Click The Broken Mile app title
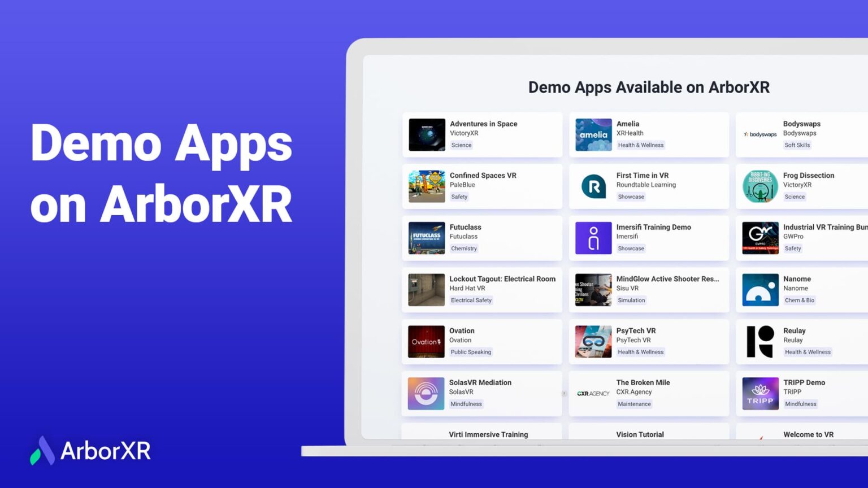 [x=643, y=382]
